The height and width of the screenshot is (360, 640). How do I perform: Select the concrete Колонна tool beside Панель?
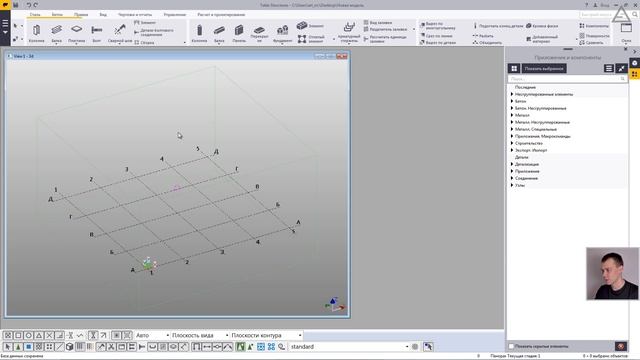199,33
